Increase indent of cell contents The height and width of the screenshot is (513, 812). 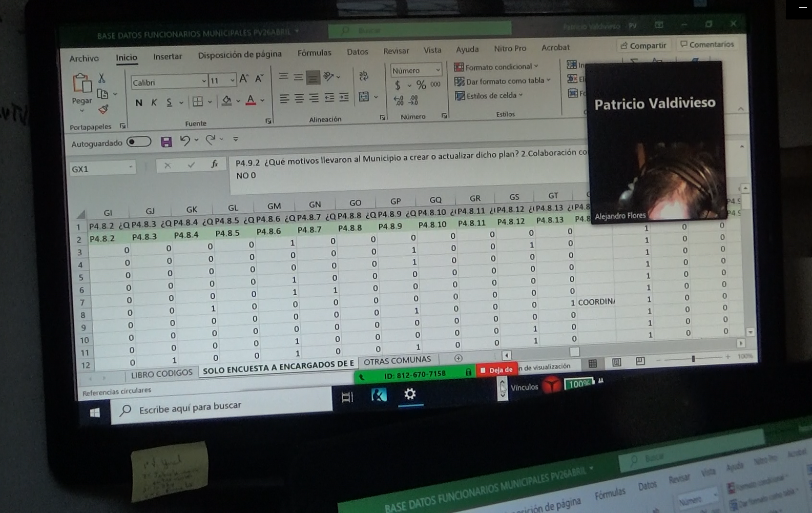(344, 97)
